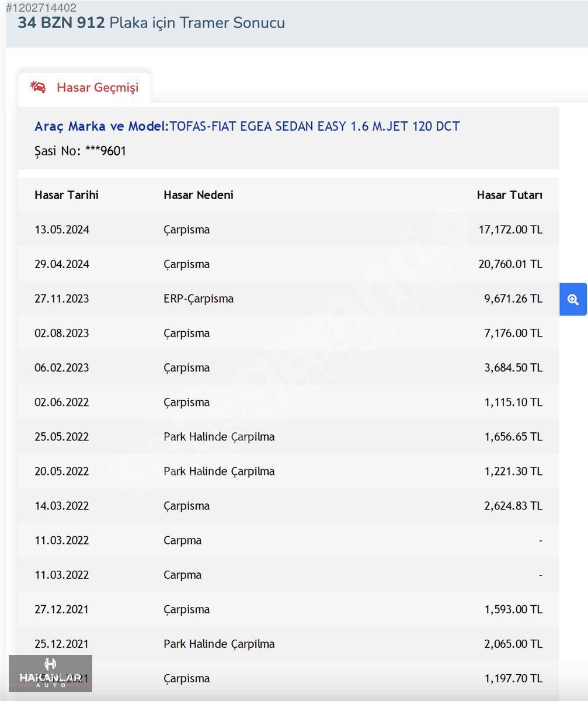
Task: Click the Hasar Tutarı column header
Action: 510,195
